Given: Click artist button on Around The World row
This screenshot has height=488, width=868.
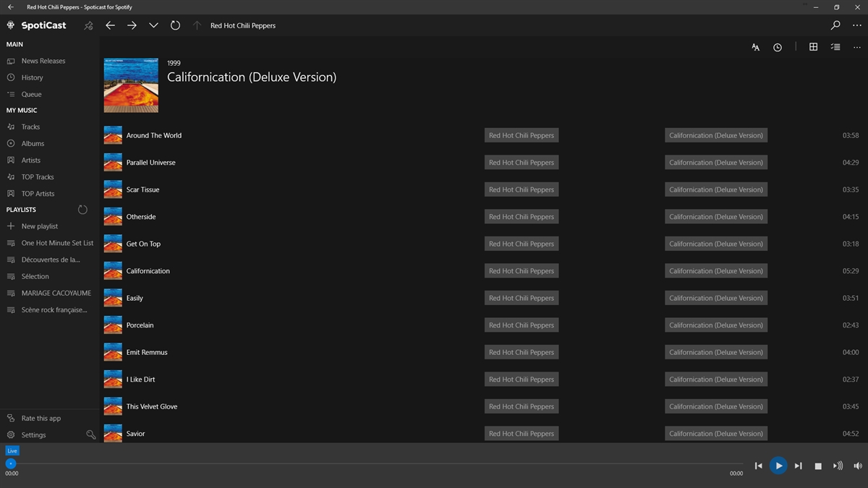Looking at the screenshot, I should pyautogui.click(x=522, y=135).
